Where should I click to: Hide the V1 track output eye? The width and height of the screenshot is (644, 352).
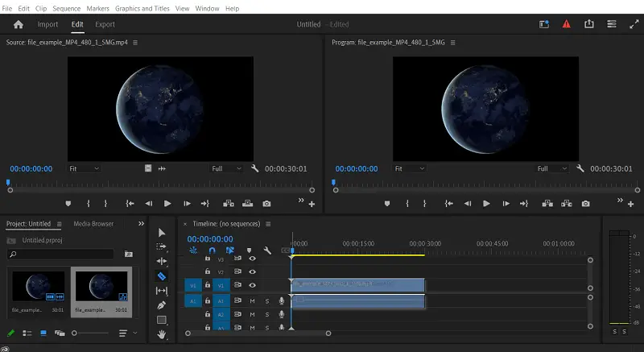point(252,285)
